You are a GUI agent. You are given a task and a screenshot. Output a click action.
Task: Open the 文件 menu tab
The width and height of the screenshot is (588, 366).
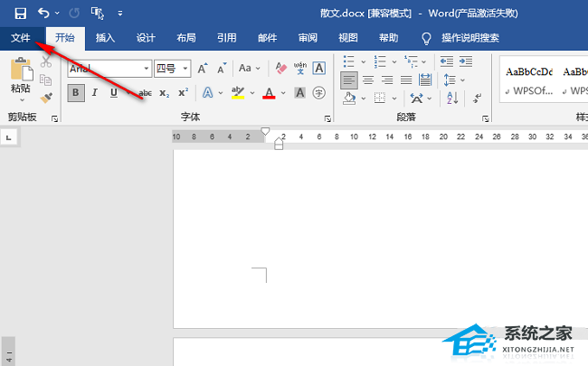coord(21,38)
